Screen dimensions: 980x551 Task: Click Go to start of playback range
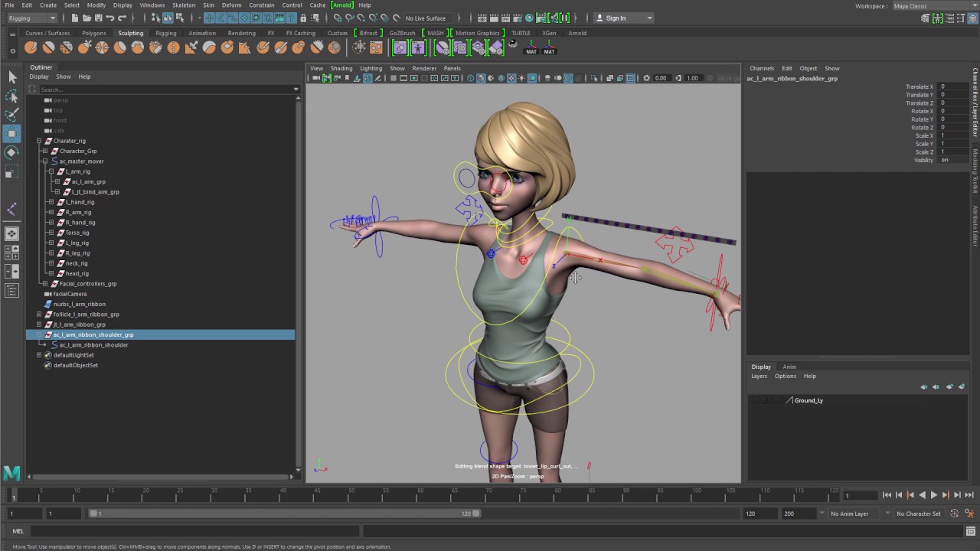[x=887, y=495]
